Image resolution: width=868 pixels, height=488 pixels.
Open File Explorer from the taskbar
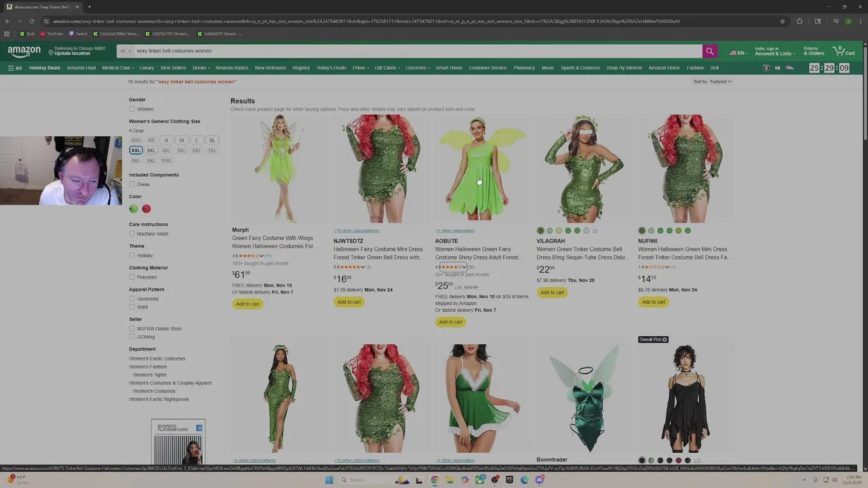tap(450, 480)
